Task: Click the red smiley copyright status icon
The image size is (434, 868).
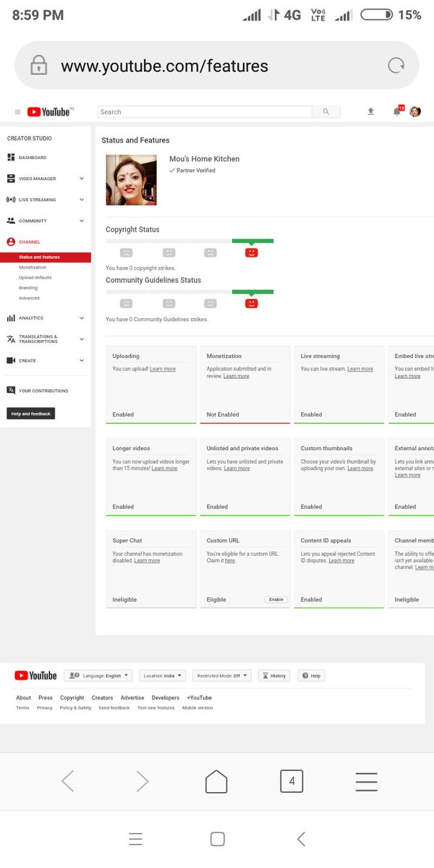Action: [x=252, y=252]
